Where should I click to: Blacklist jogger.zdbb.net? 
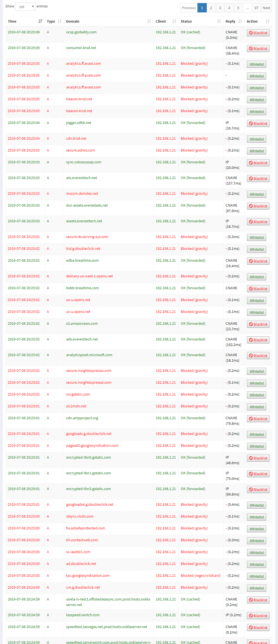[x=258, y=123]
